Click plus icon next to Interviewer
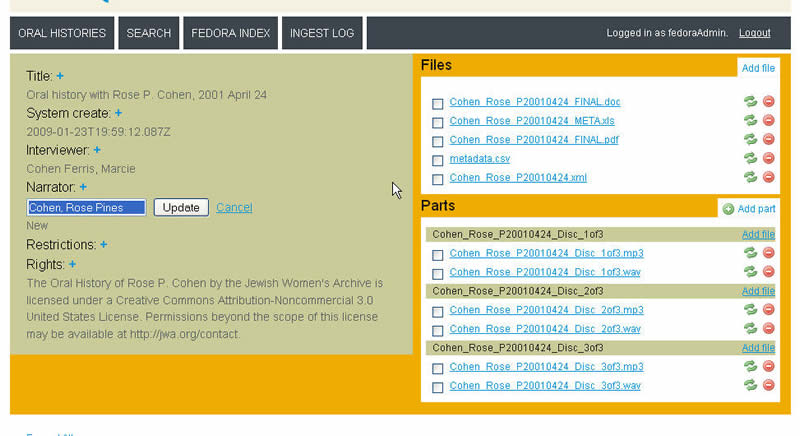800x436 pixels. click(x=97, y=150)
